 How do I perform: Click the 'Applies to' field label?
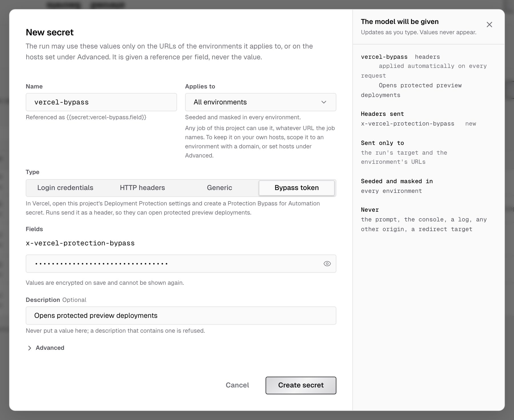click(200, 86)
